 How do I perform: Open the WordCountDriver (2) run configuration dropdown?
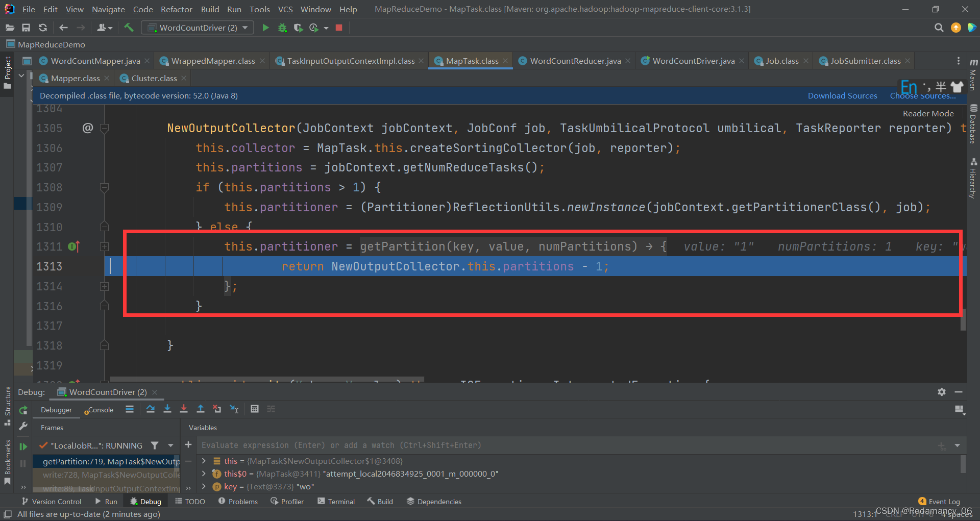pos(198,28)
